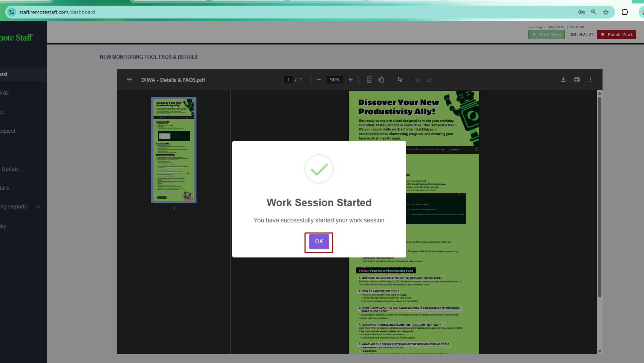
Task: Click the PDF page number field
Action: pos(288,80)
